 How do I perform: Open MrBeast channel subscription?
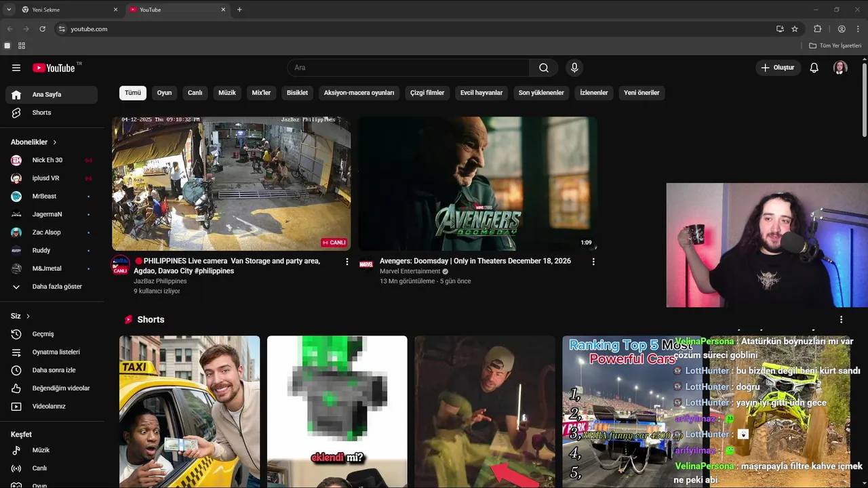click(x=52, y=197)
